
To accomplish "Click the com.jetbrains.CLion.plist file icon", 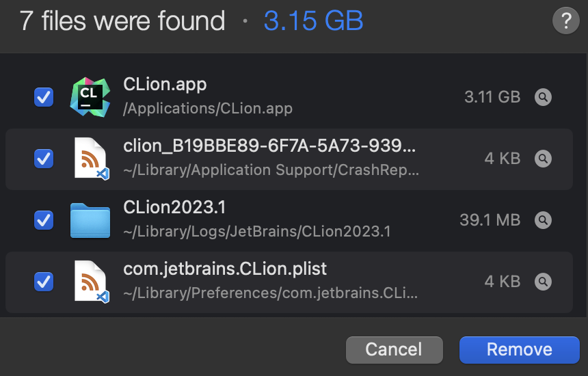I will click(x=90, y=282).
